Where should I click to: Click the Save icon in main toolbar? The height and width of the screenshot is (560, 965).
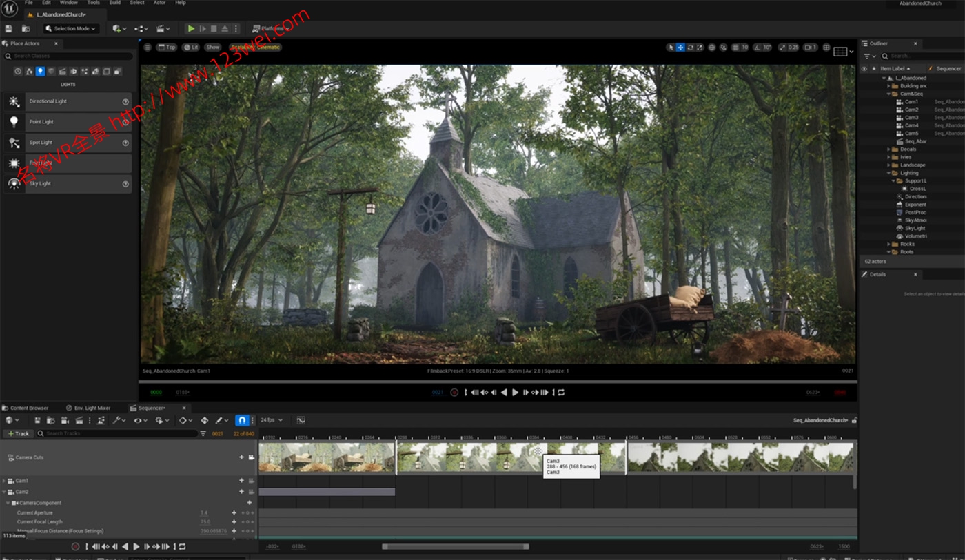9,29
